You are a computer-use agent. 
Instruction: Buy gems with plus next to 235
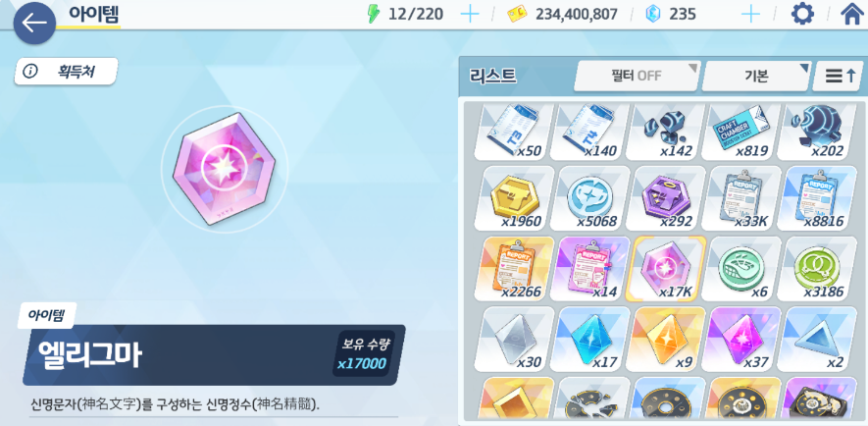[750, 14]
